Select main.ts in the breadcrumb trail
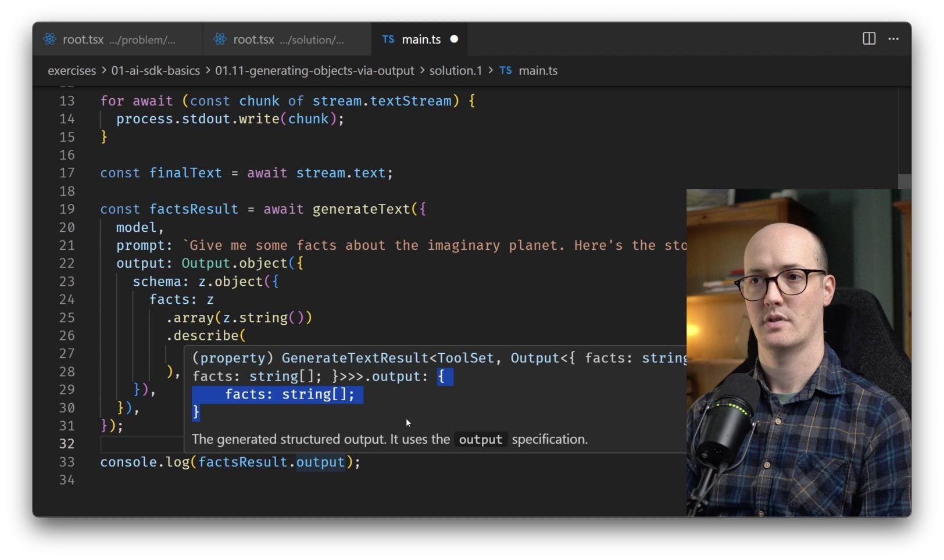The height and width of the screenshot is (560, 944). pyautogui.click(x=538, y=70)
